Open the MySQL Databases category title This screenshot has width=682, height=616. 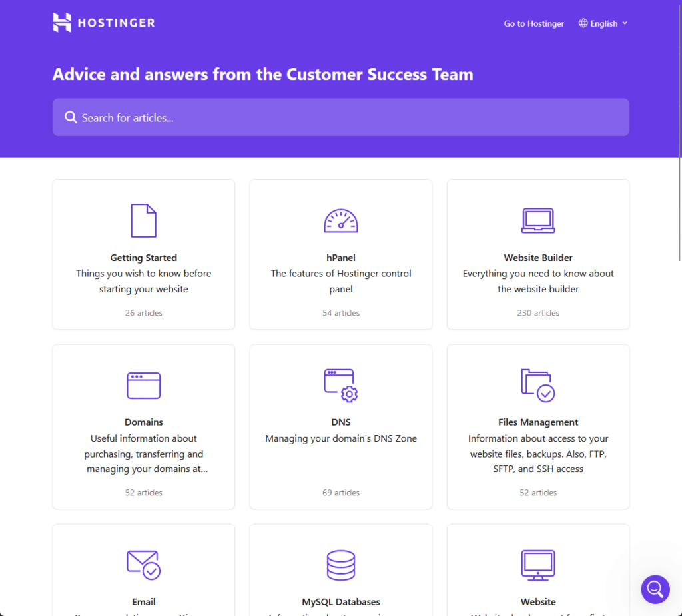click(340, 601)
